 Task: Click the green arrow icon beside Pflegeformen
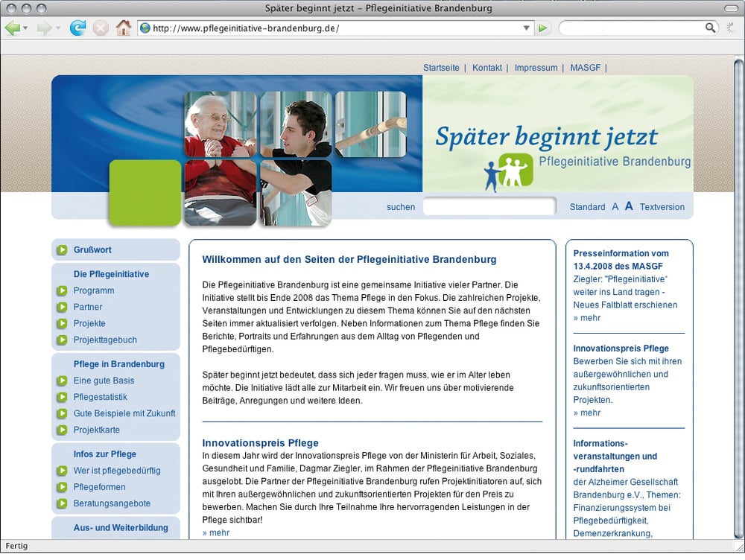coord(62,487)
